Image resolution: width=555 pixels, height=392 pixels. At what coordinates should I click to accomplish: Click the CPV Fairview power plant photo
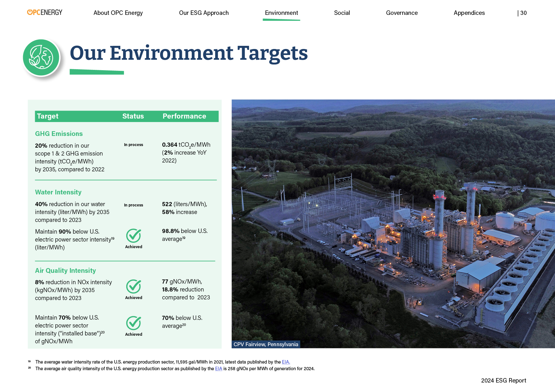393,221
